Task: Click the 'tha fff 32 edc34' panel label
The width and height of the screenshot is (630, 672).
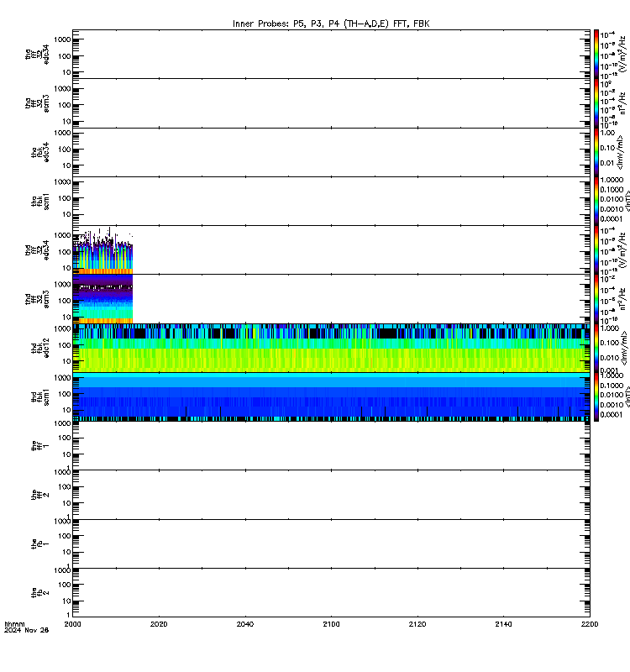Action: pos(37,55)
